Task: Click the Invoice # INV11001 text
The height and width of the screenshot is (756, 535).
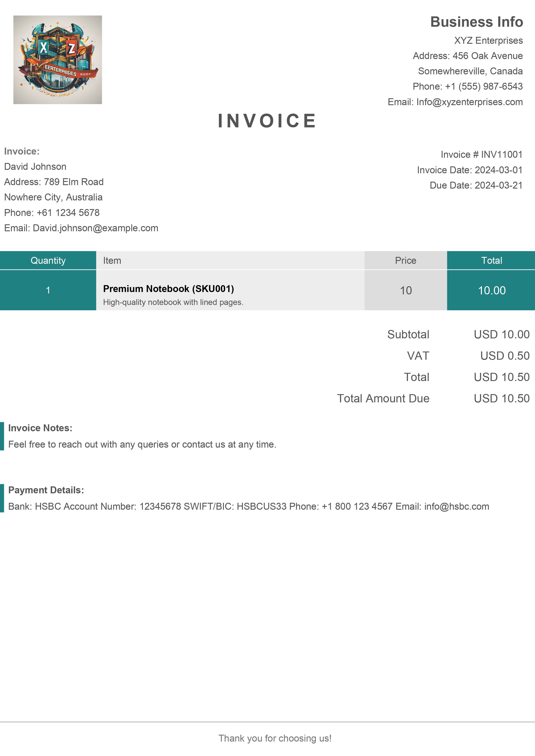Action: 481,155
